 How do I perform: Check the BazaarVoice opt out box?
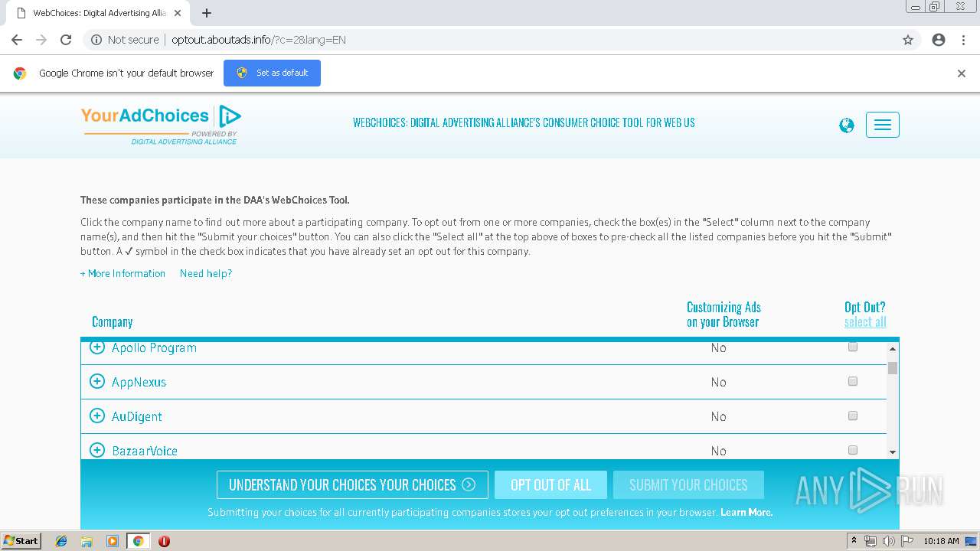pos(853,450)
